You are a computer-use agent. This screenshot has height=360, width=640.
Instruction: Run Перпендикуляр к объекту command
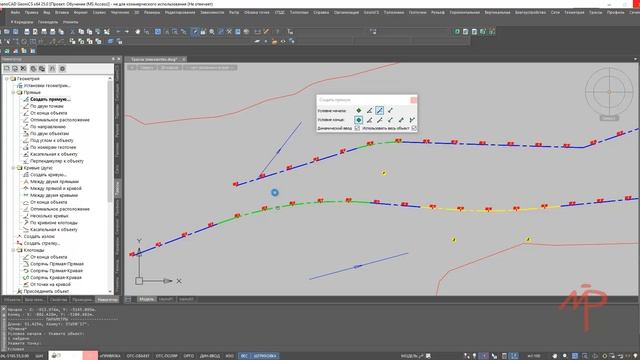[57, 161]
